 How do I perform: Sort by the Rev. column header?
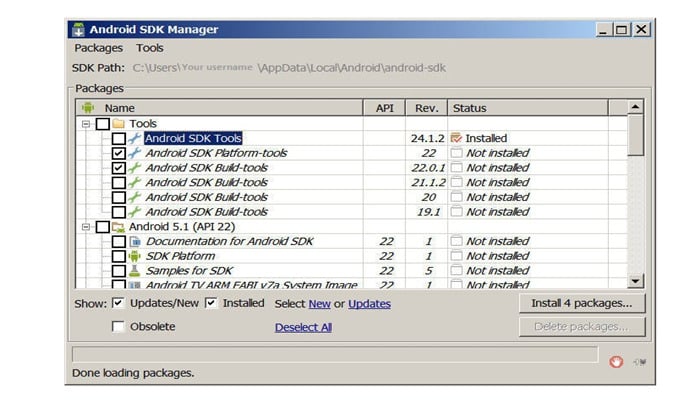click(426, 108)
